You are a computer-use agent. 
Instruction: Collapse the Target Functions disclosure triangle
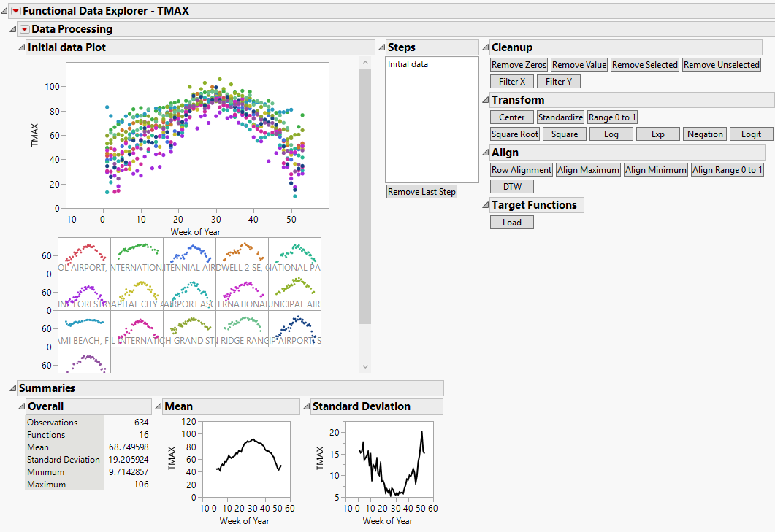pos(485,205)
